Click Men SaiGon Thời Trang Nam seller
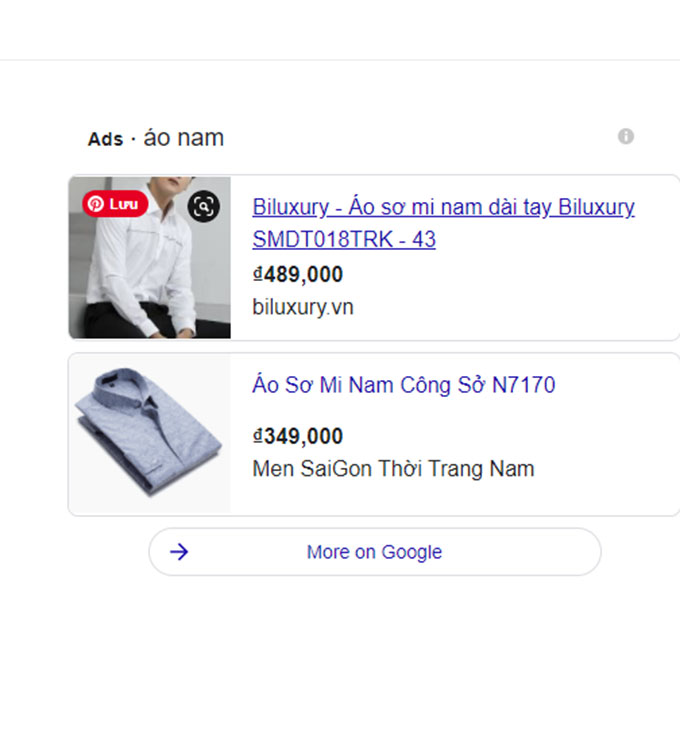Screen dimensions: 680x742 point(393,468)
